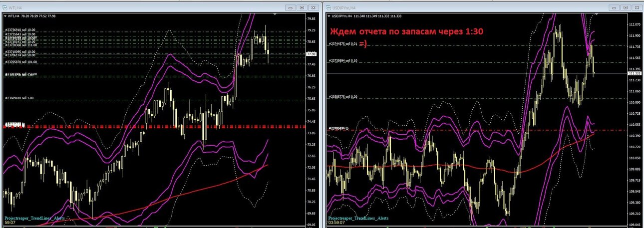This screenshot has width=644, height=228.
Task: Close the USDJPYm,H4 chart window
Action: [637, 7]
